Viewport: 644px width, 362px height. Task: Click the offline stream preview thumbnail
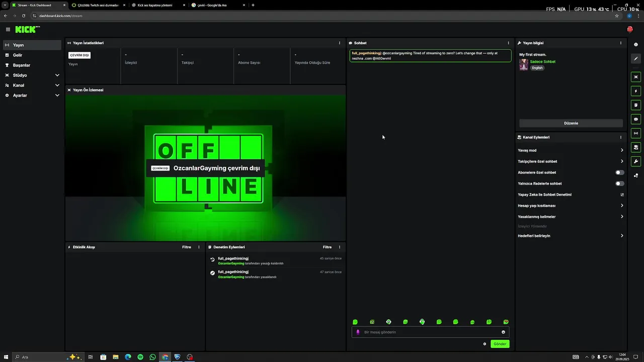(x=205, y=168)
